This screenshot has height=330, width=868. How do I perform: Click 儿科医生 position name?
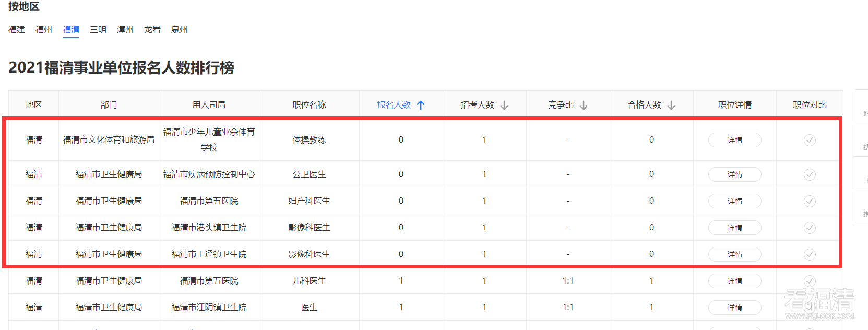click(x=309, y=281)
